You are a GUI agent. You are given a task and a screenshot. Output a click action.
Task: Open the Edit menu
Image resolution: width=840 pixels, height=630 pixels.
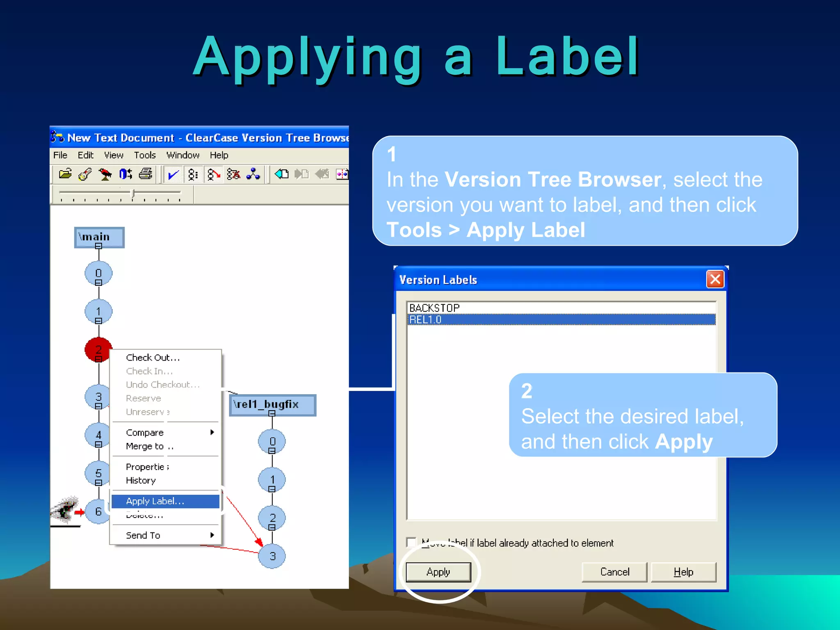point(85,155)
